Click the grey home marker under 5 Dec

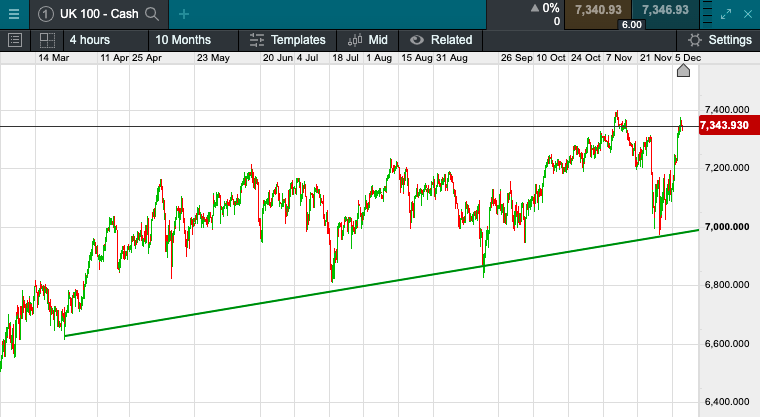[x=684, y=72]
